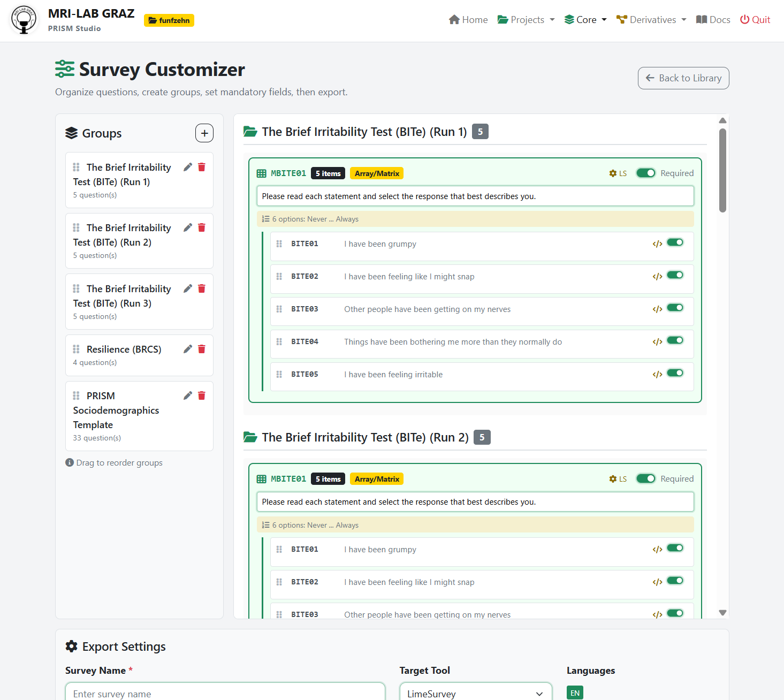Open the Core dropdown menu
The width and height of the screenshot is (784, 700).
[x=585, y=20]
